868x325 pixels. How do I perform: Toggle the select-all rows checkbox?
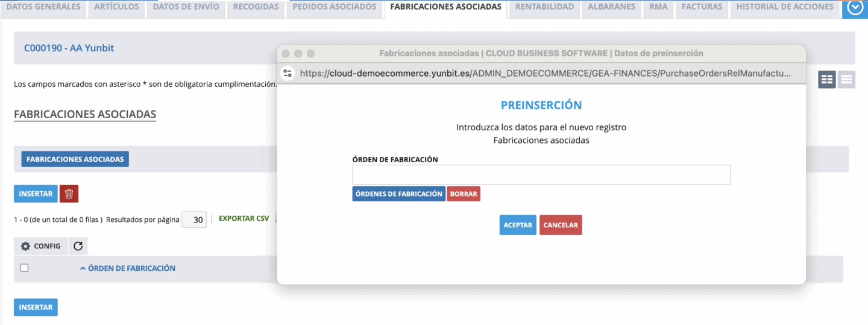click(x=24, y=268)
